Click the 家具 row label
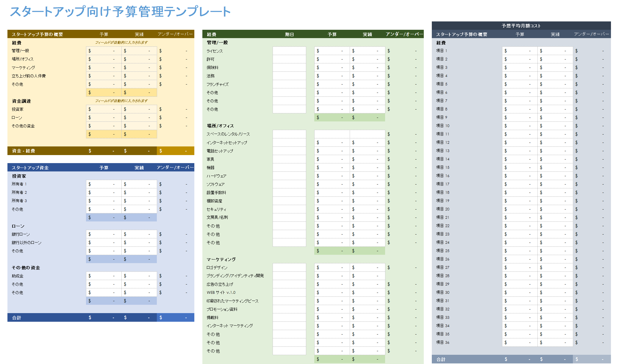Screen dimensions: 619x364 [211, 159]
